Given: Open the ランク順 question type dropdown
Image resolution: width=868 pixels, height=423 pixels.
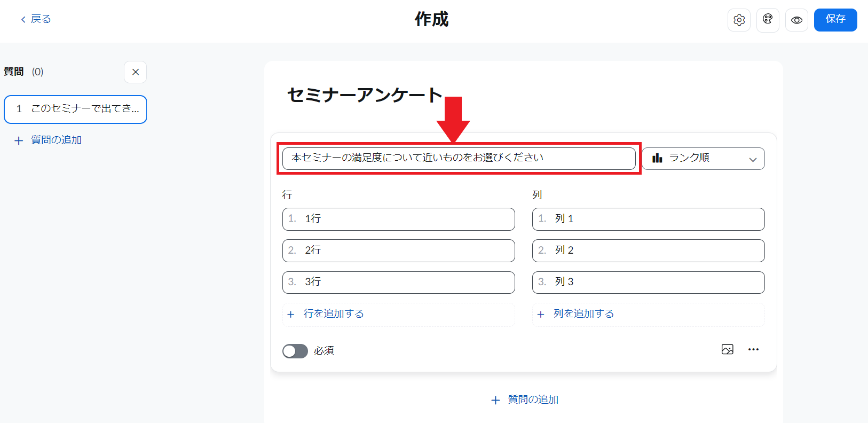Looking at the screenshot, I should coord(703,159).
